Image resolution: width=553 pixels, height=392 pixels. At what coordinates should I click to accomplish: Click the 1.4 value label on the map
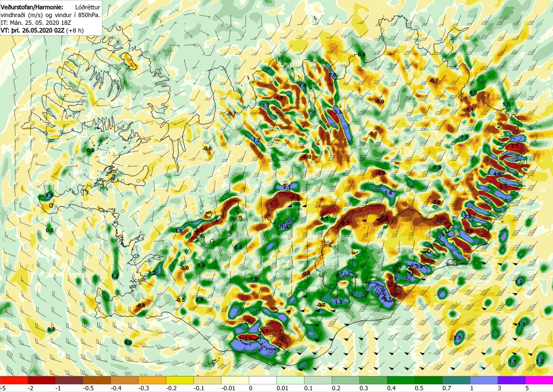pyautogui.click(x=388, y=193)
